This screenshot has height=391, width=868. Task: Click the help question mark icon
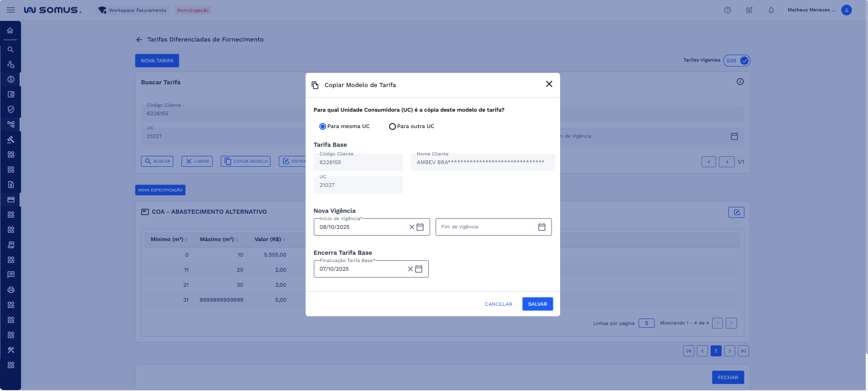[727, 10]
